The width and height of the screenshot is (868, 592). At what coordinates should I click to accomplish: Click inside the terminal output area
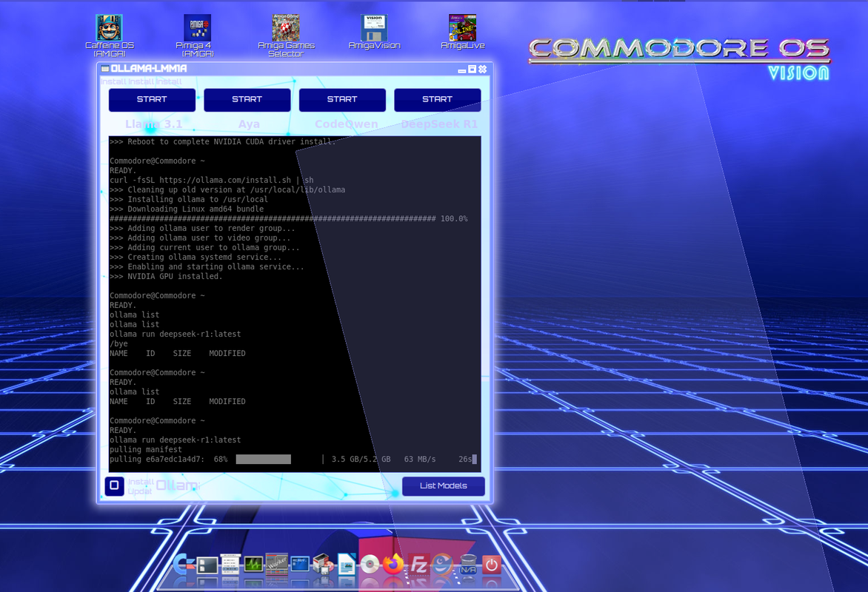tap(295, 303)
